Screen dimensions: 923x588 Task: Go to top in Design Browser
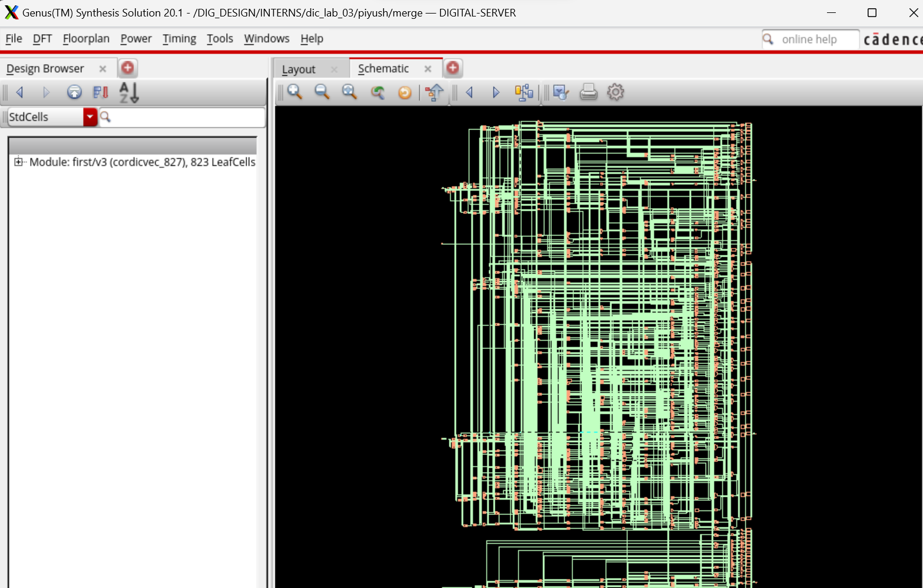click(74, 92)
